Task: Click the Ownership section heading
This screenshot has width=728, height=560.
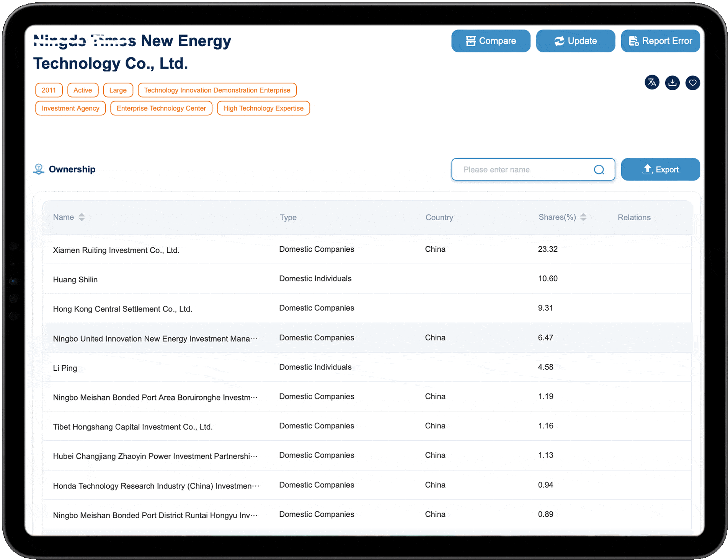Action: tap(72, 169)
